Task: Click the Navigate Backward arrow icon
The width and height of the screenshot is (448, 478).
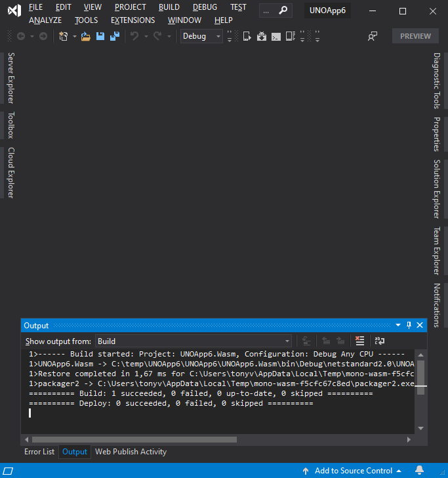Action: pyautogui.click(x=21, y=37)
